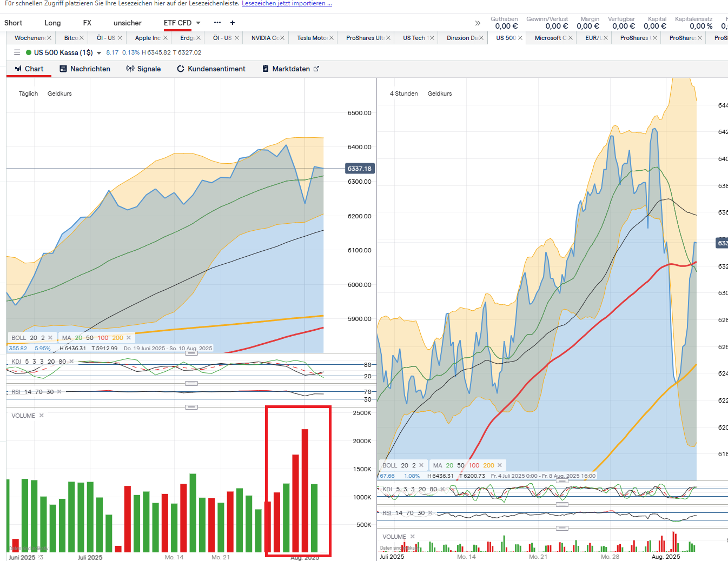The image size is (728, 561).
Task: Grab resize handle between KDJ and RSI panes
Action: (191, 383)
